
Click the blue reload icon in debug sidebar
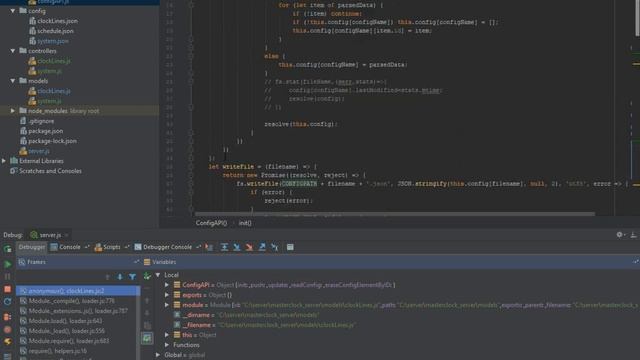(x=7, y=302)
